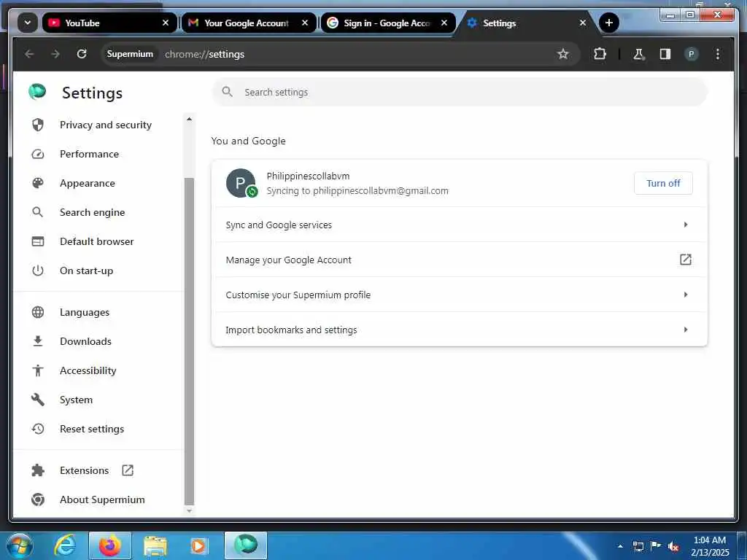The image size is (747, 560).
Task: Expand the Sync and Google services row arrow
Action: (686, 225)
